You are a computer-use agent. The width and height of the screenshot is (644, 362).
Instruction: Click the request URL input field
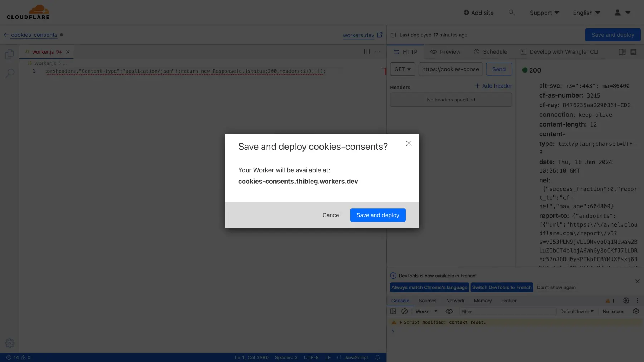tap(450, 69)
